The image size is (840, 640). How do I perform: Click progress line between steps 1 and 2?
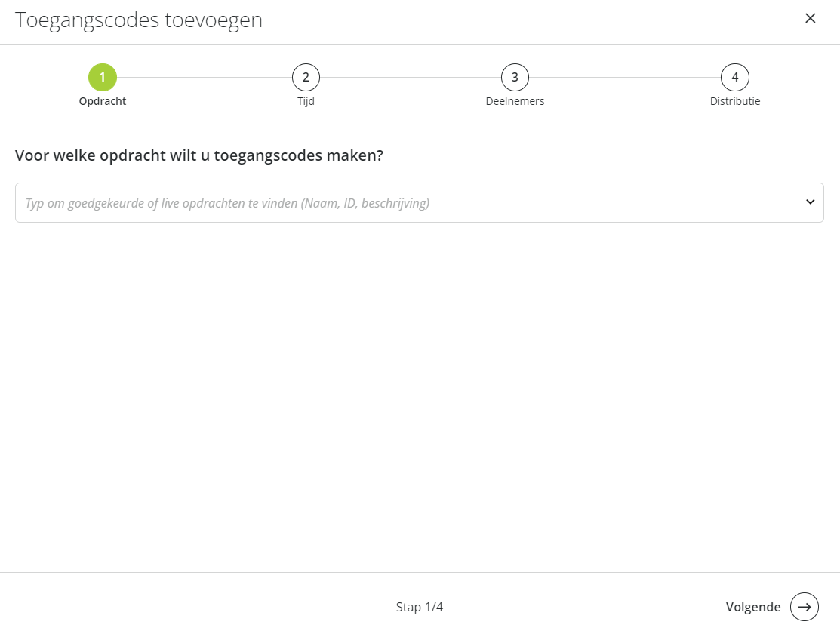[x=204, y=77]
